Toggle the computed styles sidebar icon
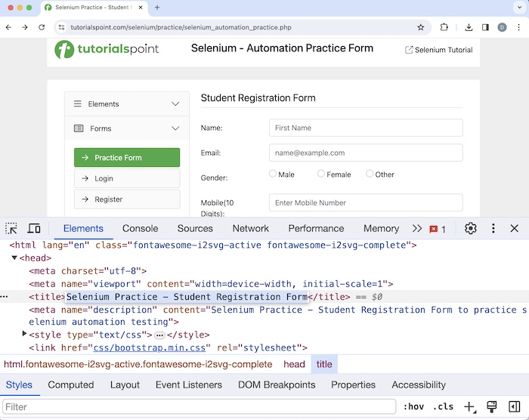The image size is (529, 420). tap(514, 406)
